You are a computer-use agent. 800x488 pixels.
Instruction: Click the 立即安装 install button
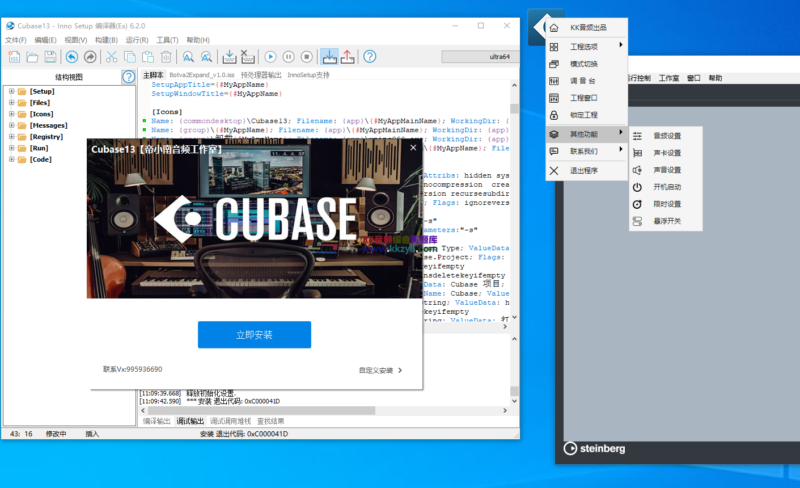point(255,335)
